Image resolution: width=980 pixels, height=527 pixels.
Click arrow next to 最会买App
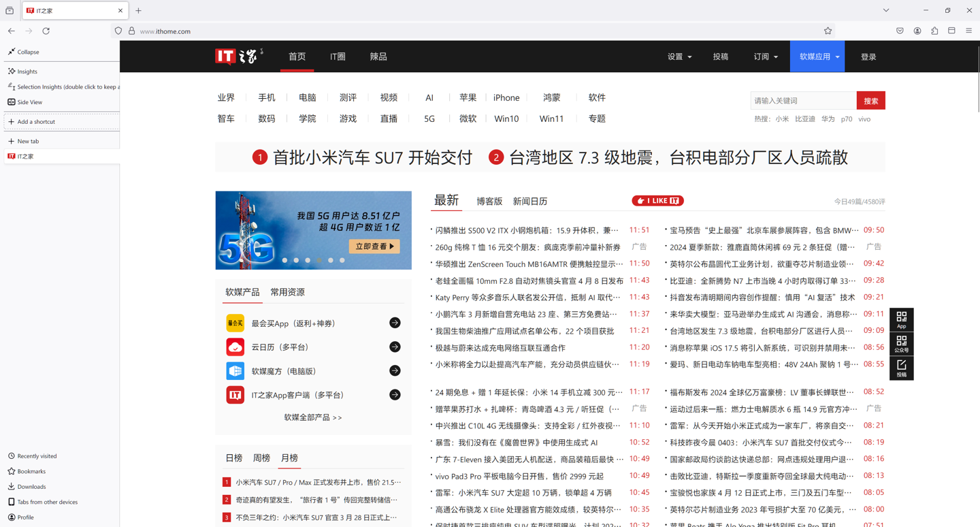(395, 323)
